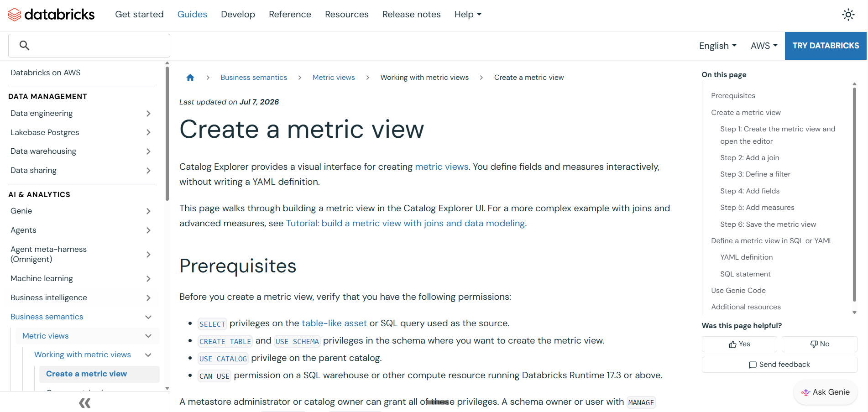868x412 pixels.
Task: Open the AWS cloud dropdown
Action: [764, 46]
